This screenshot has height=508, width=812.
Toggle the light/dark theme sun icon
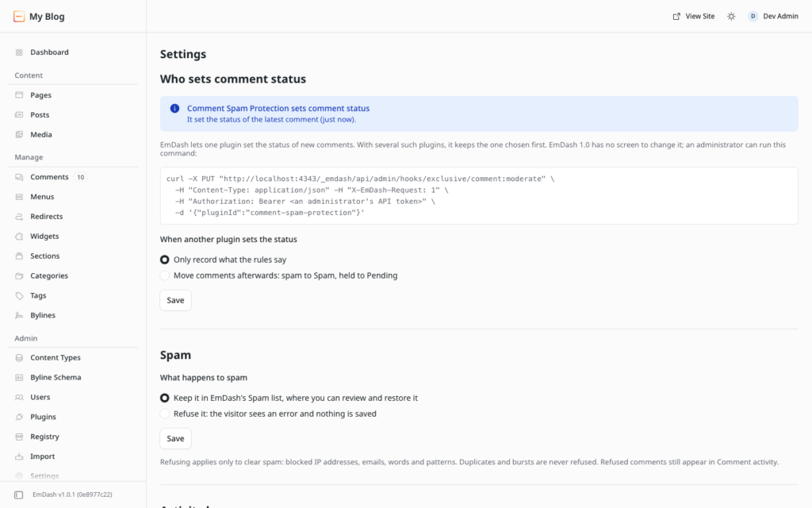[731, 17]
